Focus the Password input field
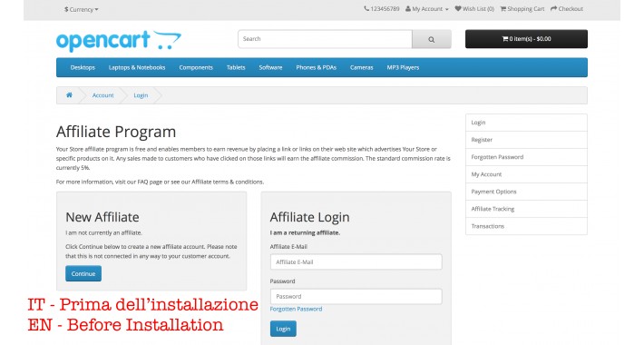644x345 pixels. [x=356, y=297]
